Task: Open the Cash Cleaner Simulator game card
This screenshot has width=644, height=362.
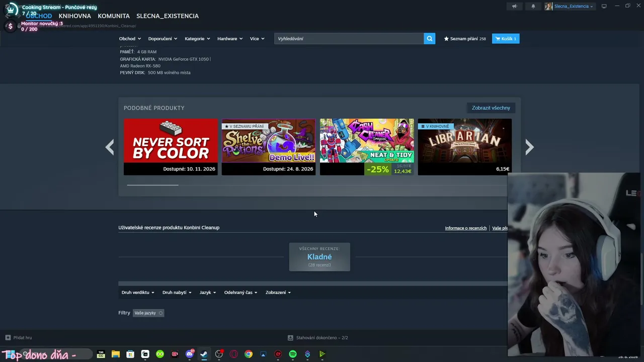Action: (367, 147)
